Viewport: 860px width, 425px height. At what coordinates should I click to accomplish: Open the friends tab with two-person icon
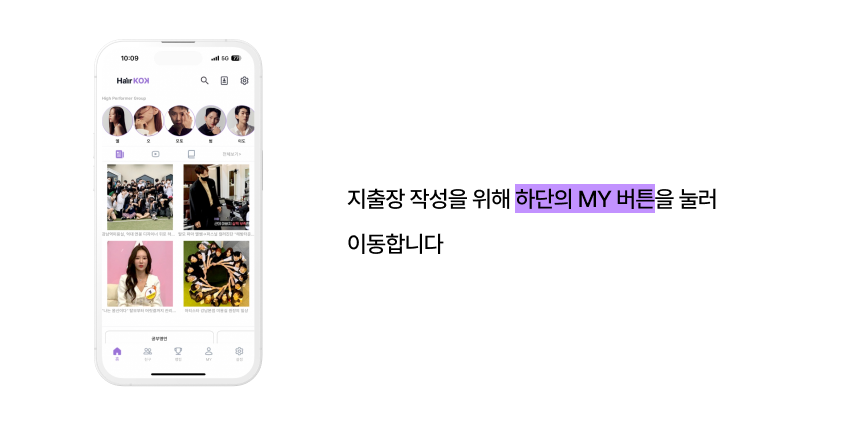click(x=148, y=354)
